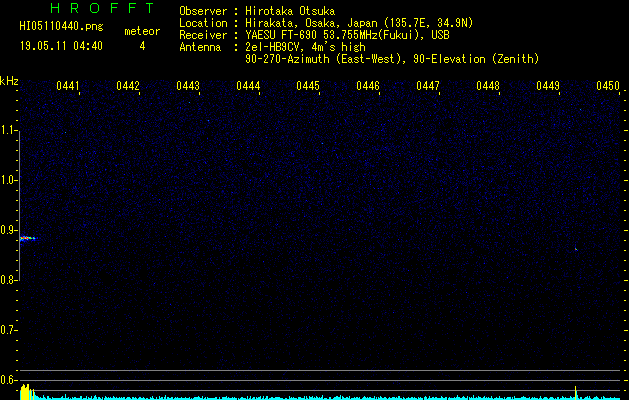Click the HROFFT title text
This screenshot has width=629, height=400.
[103, 8]
